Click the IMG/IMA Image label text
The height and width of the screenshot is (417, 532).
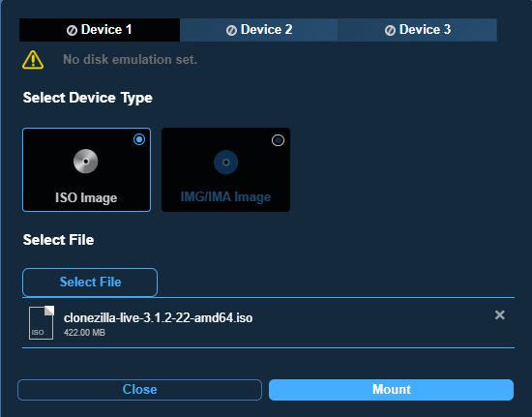(225, 196)
